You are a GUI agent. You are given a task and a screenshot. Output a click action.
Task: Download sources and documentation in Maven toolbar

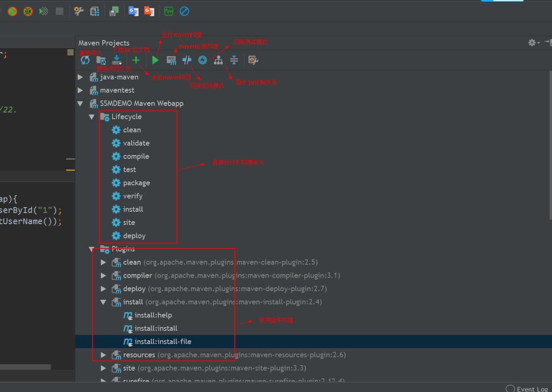tap(117, 60)
